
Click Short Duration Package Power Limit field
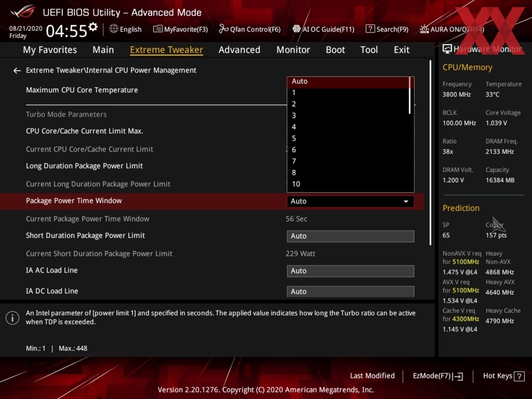(x=350, y=236)
